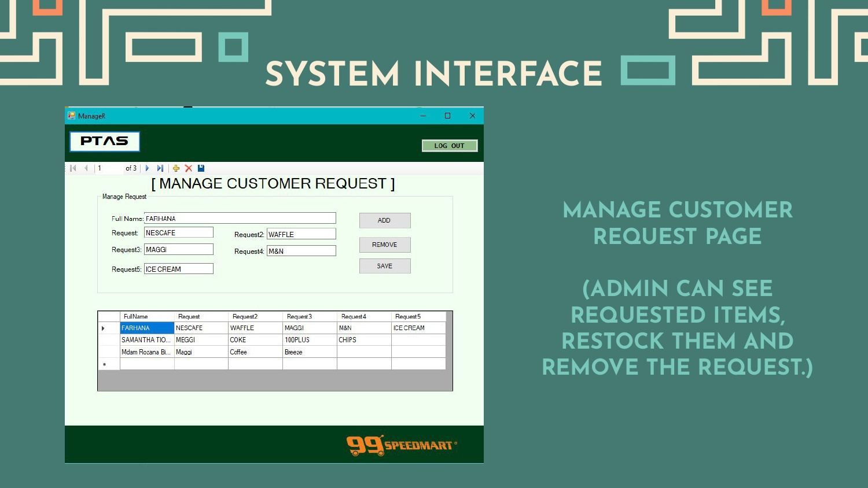The image size is (868, 488).
Task: Click into the Full Name text field
Action: pyautogui.click(x=240, y=219)
